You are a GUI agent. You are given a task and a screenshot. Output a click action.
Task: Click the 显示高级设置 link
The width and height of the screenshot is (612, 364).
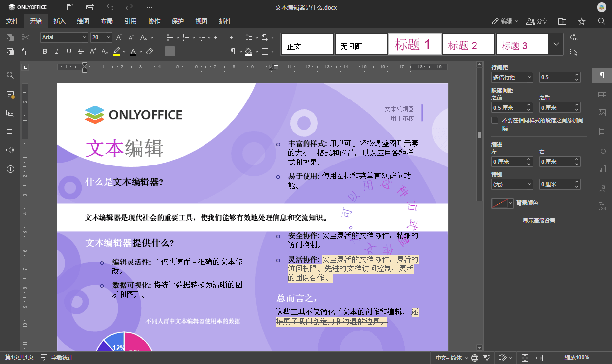tap(539, 220)
